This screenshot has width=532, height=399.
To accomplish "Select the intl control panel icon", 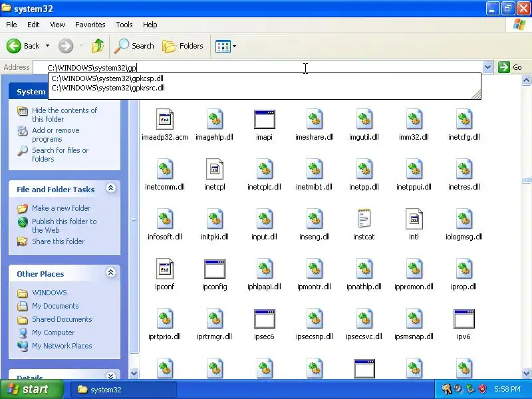I will pyautogui.click(x=414, y=219).
